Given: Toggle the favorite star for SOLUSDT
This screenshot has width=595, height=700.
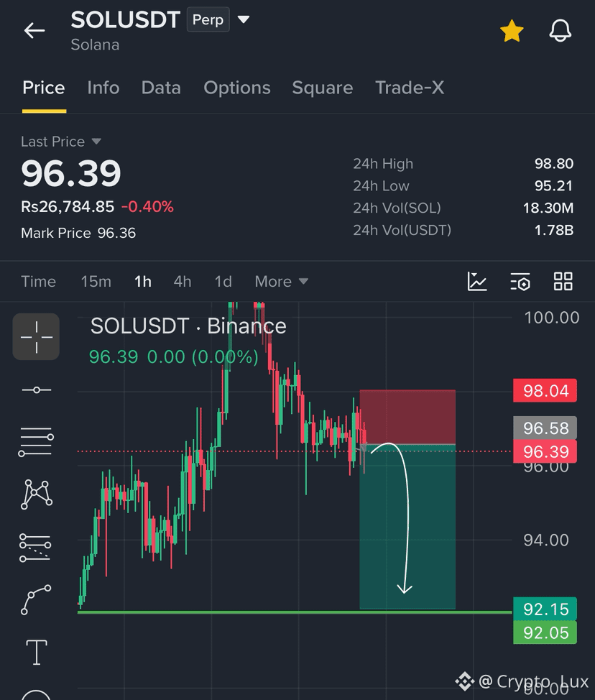Looking at the screenshot, I should (512, 31).
